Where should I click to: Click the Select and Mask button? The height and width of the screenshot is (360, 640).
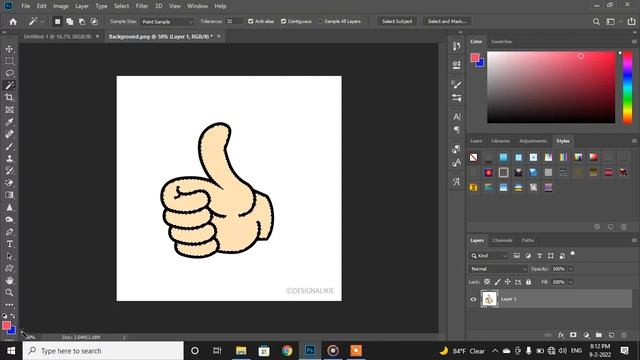pos(447,21)
